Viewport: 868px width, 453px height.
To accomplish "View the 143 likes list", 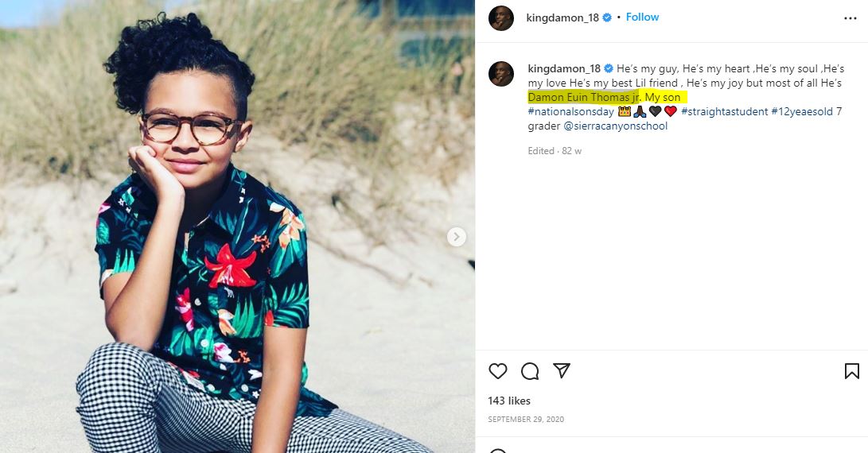I will click(509, 401).
